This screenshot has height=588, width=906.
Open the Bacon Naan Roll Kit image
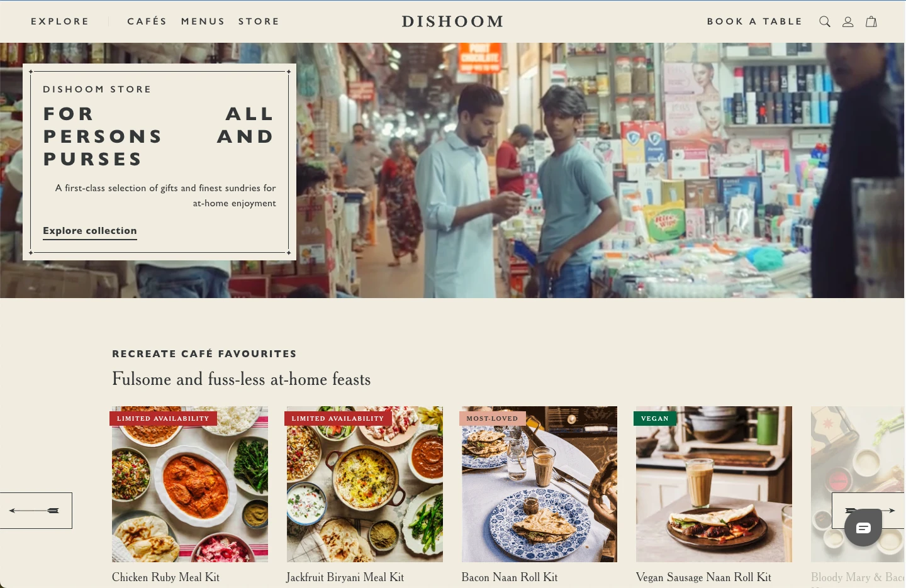click(x=539, y=484)
